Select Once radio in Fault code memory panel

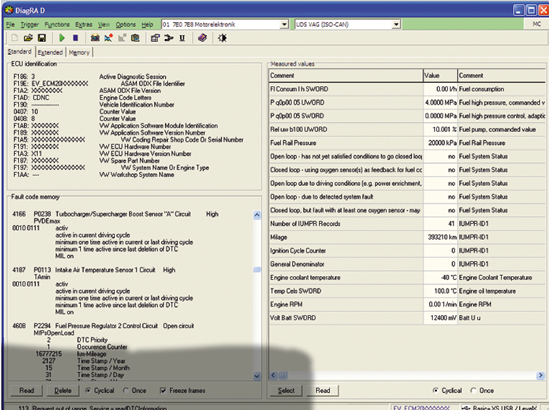(134, 390)
